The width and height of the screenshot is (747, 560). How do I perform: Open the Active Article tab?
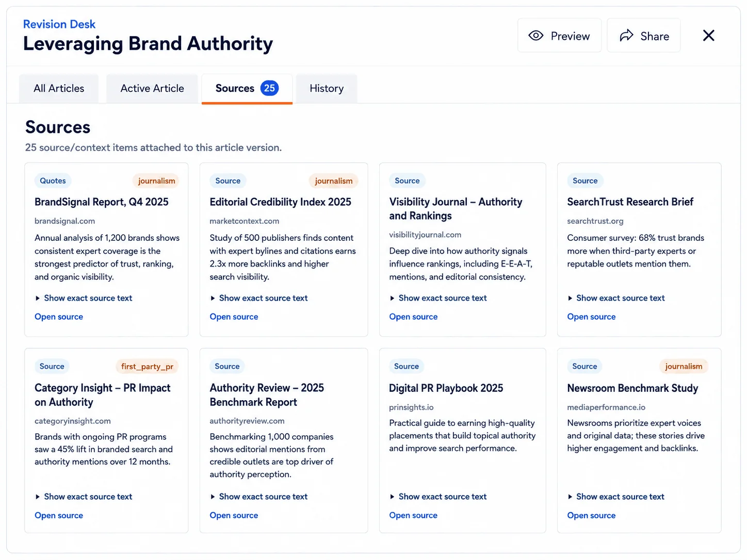click(152, 89)
